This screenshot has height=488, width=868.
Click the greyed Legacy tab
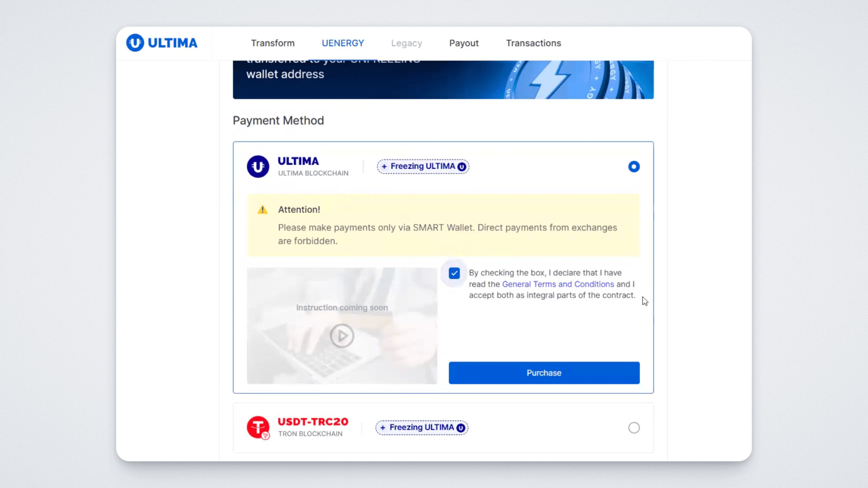click(406, 43)
